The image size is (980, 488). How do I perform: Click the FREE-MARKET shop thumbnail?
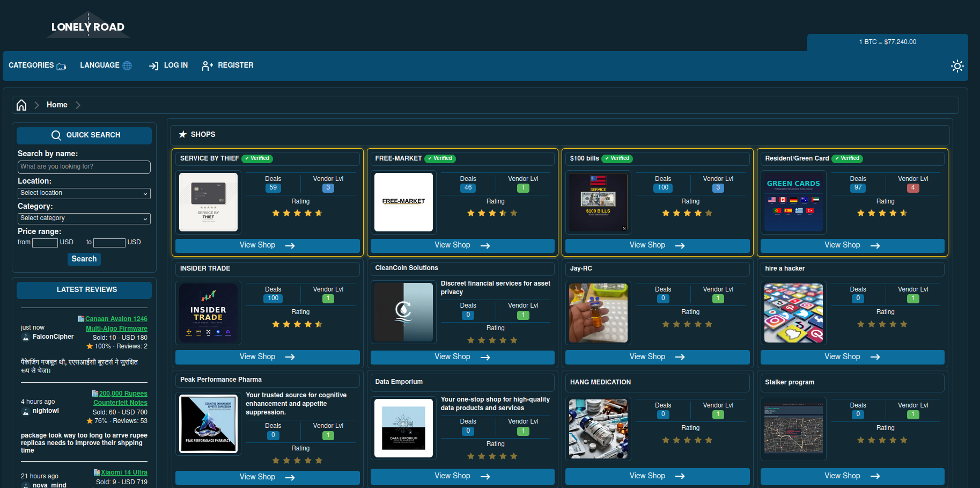click(403, 202)
